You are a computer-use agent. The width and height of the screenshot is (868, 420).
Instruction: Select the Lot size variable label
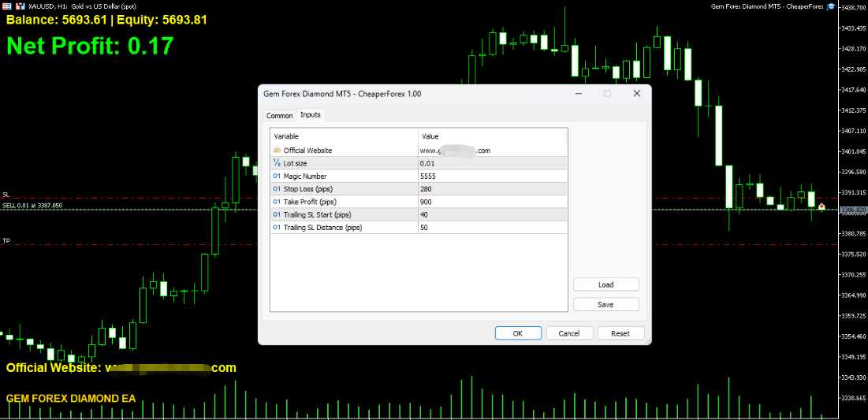click(295, 163)
